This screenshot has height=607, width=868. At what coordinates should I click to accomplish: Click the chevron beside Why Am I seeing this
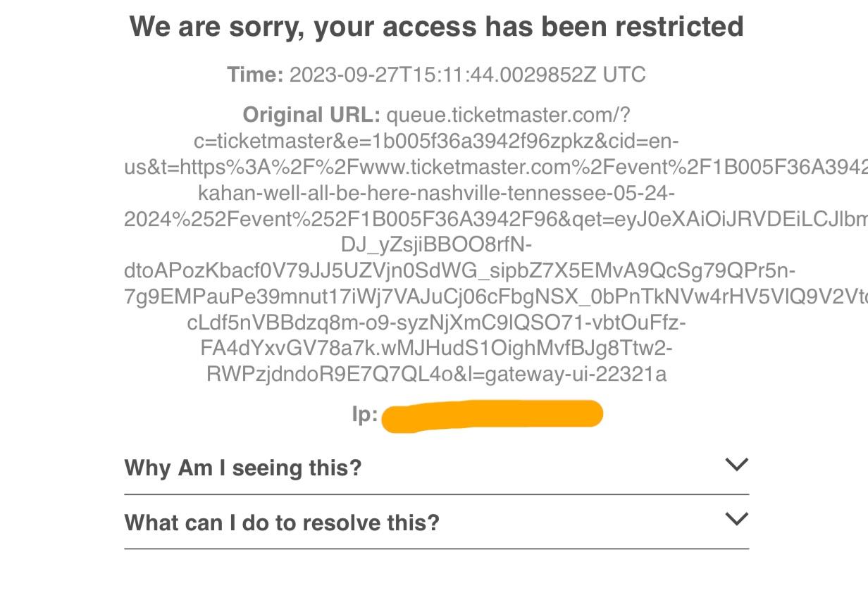pos(736,464)
